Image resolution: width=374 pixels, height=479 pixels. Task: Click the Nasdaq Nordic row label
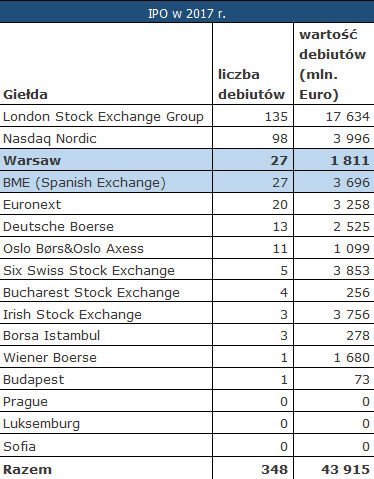coord(50,139)
